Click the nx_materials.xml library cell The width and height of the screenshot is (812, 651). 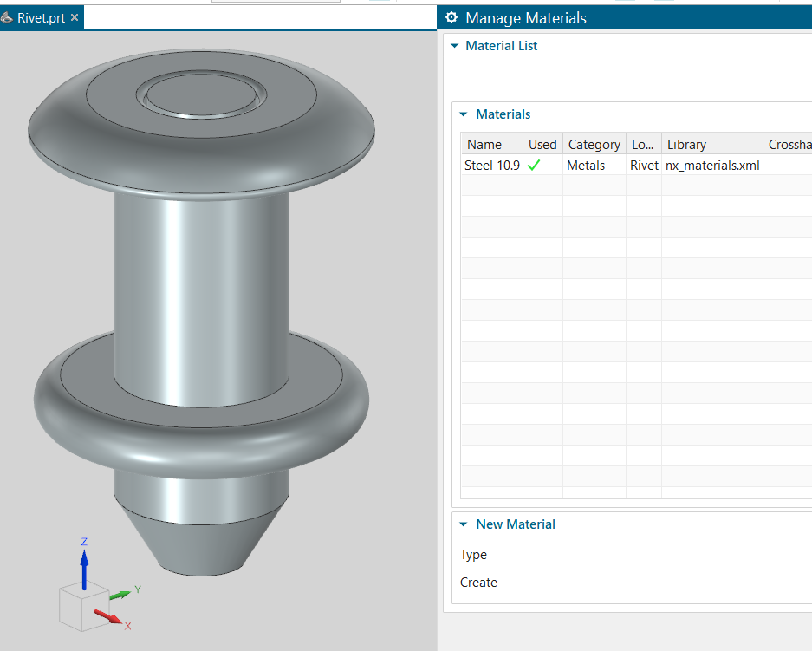point(711,165)
